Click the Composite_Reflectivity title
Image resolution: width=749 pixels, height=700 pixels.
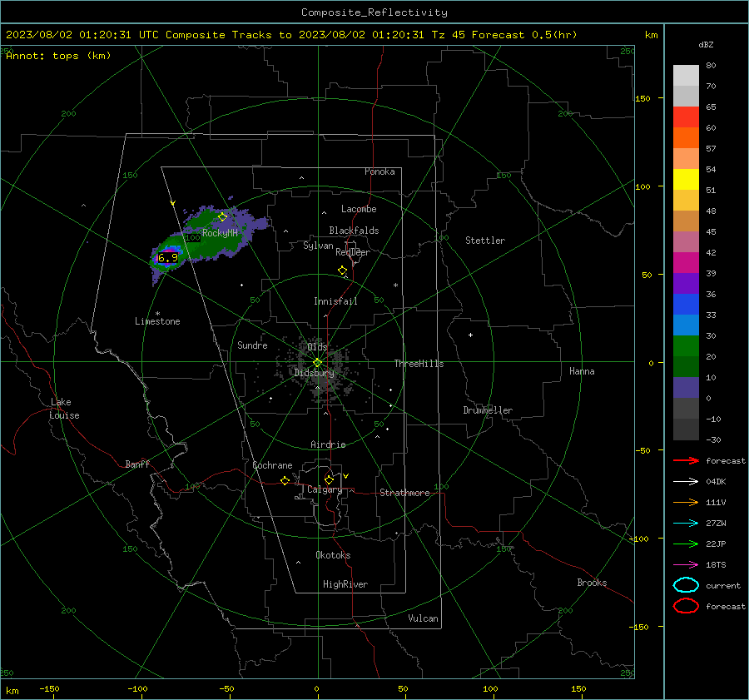coord(374,12)
